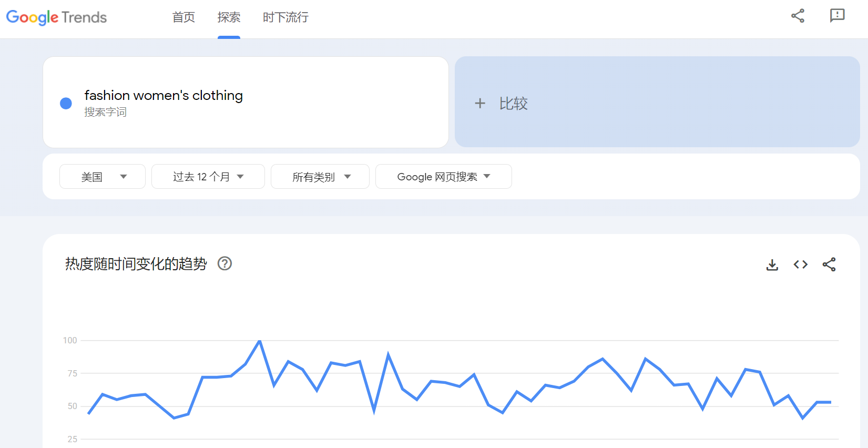The image size is (868, 448).
Task: Open the send feedback icon
Action: pos(837,16)
